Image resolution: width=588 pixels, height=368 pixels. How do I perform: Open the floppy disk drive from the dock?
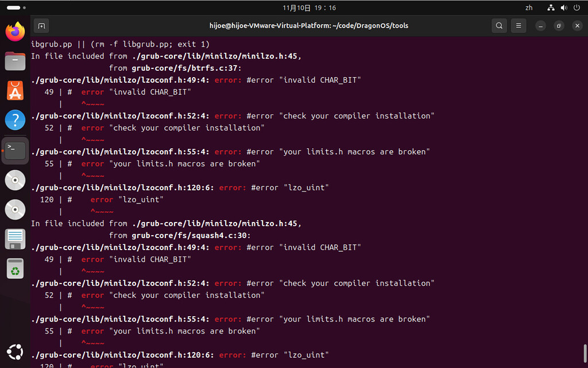pos(14,239)
